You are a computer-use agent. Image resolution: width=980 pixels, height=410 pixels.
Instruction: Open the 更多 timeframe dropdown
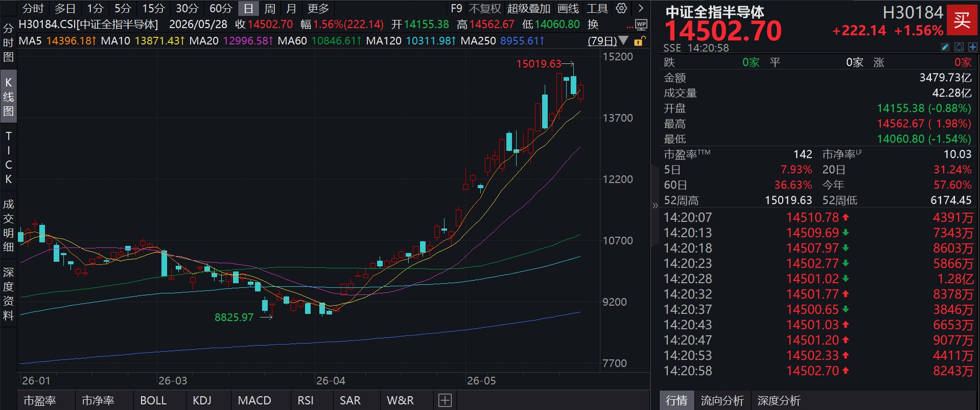[318, 9]
